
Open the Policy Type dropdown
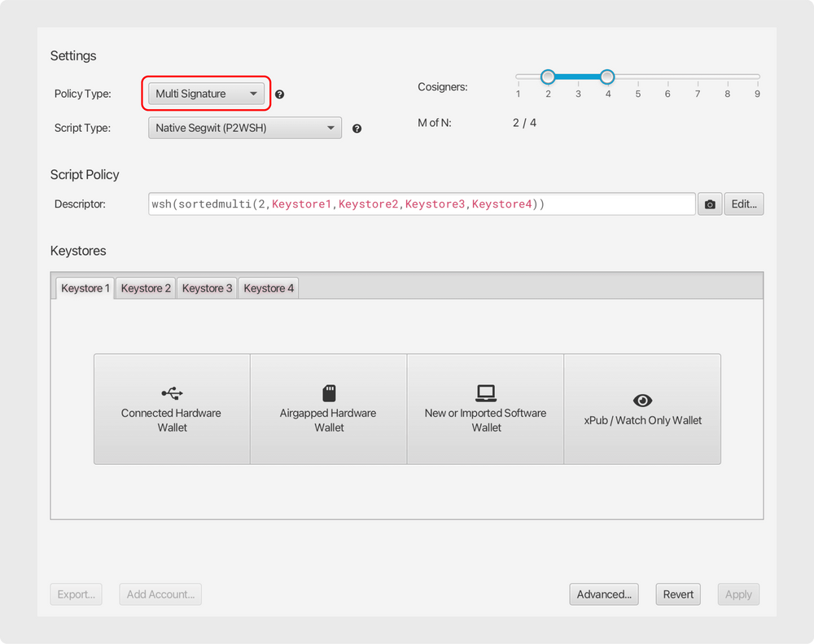(x=206, y=94)
